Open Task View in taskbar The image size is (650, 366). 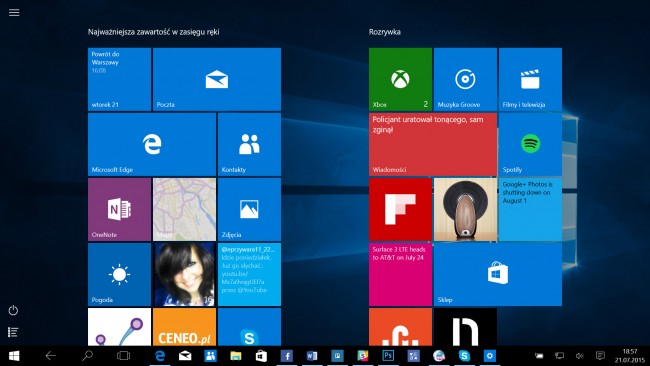[x=124, y=356]
